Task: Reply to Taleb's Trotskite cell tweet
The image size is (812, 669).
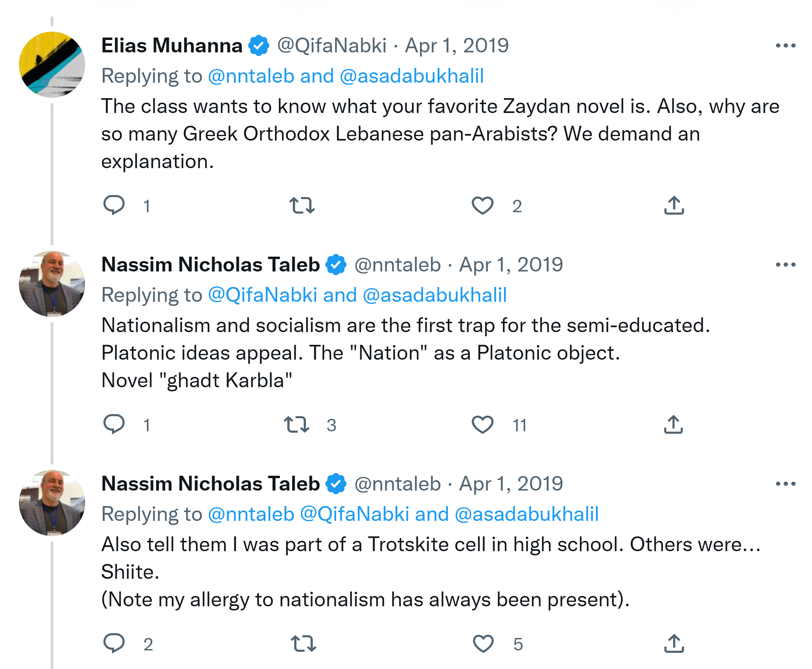Action: click(114, 643)
